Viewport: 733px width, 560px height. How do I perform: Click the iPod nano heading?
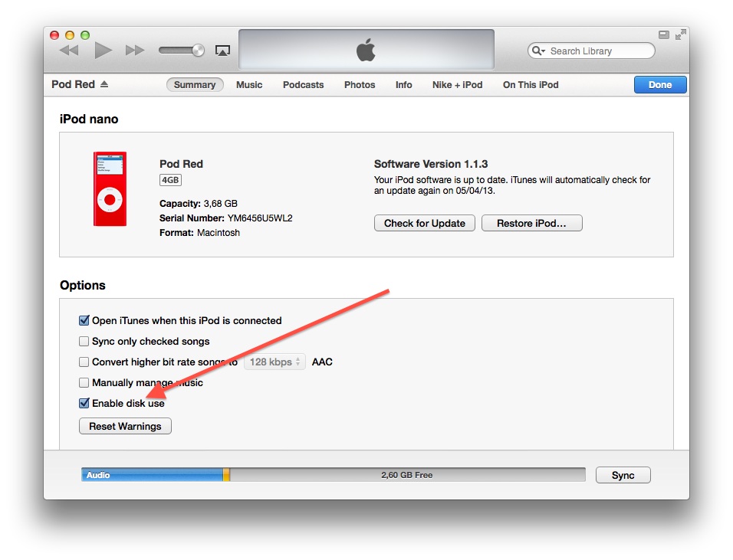tap(89, 119)
